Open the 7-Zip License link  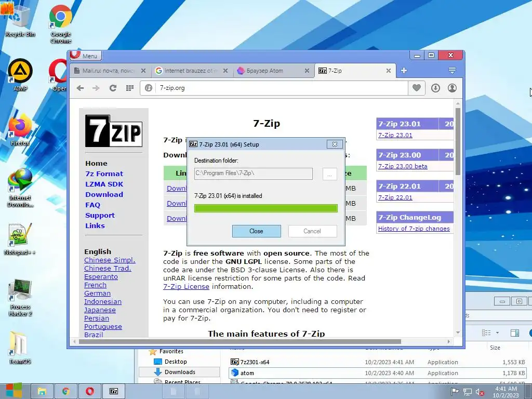point(186,286)
